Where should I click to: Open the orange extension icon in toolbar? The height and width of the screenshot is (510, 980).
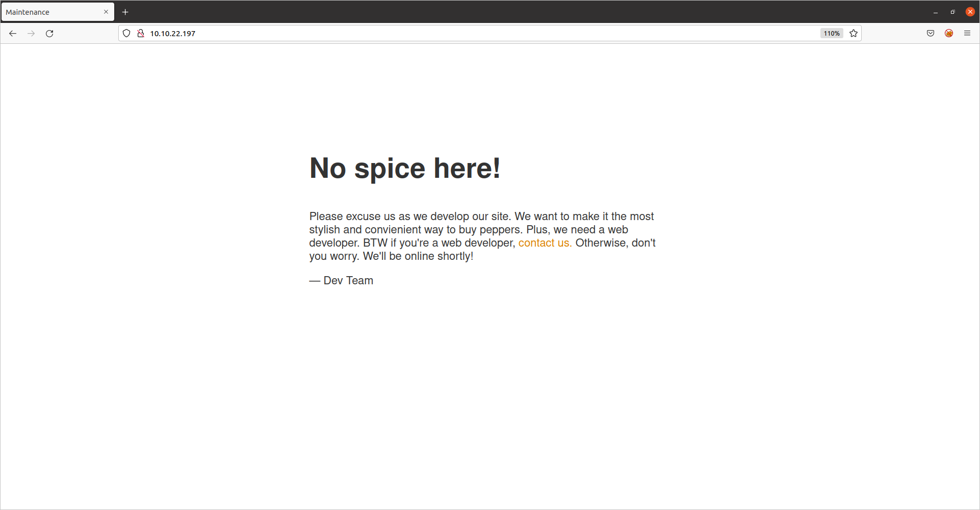coord(949,34)
